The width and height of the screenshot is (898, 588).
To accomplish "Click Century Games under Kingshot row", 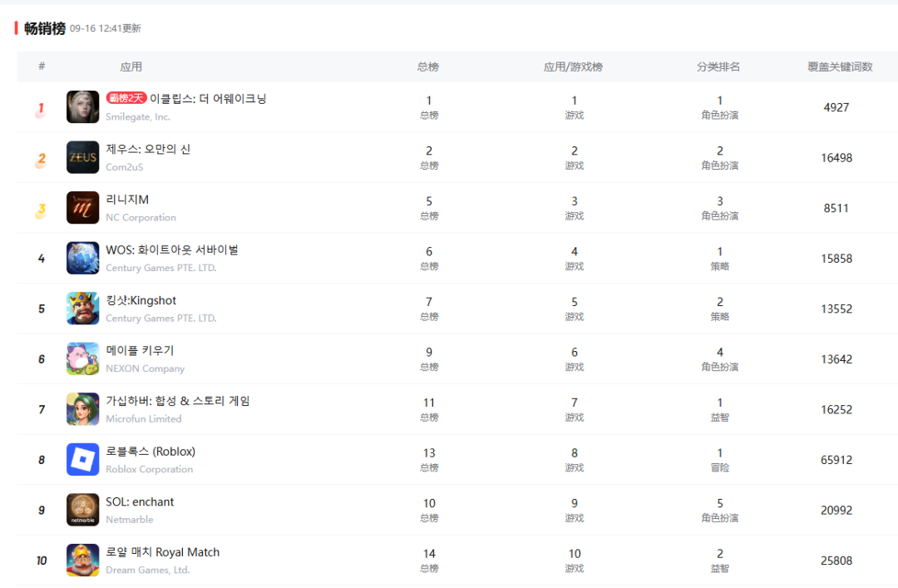I will click(161, 319).
